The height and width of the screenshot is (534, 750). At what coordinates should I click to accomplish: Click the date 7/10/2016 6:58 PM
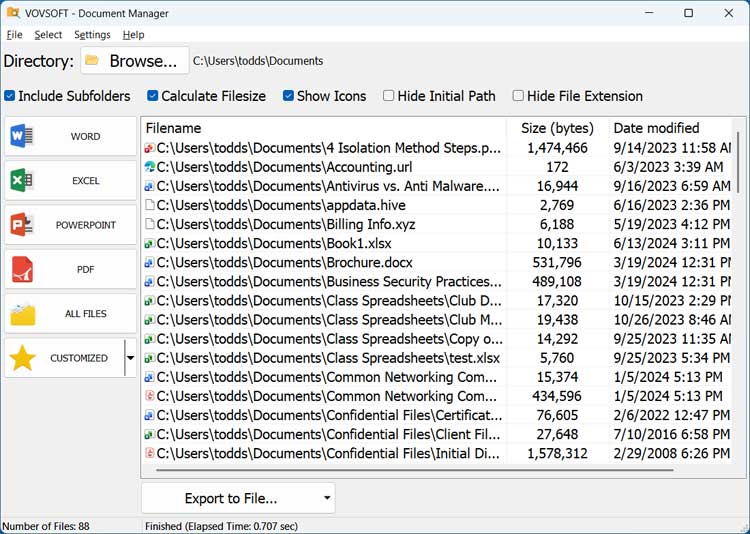coord(672,434)
